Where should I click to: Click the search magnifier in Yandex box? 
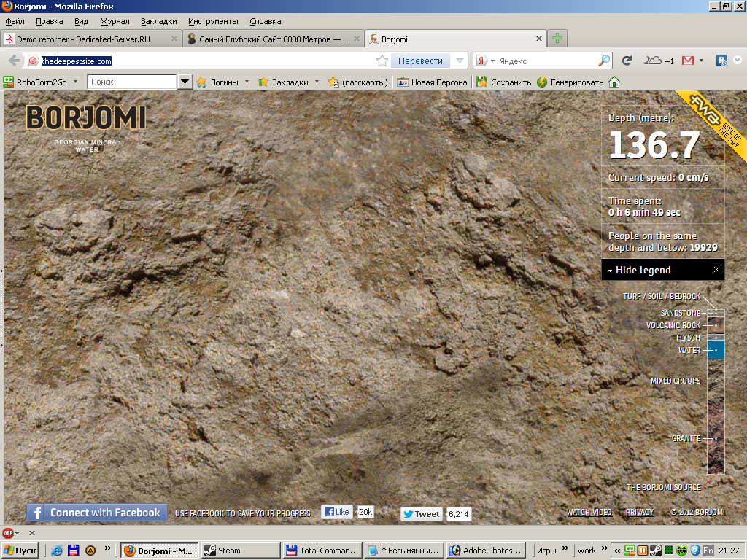pos(603,61)
